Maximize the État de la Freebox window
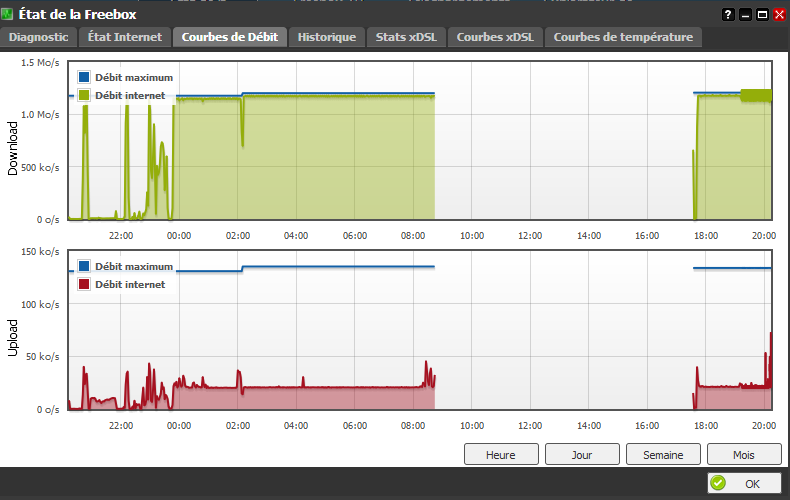The image size is (790, 500). 762,15
